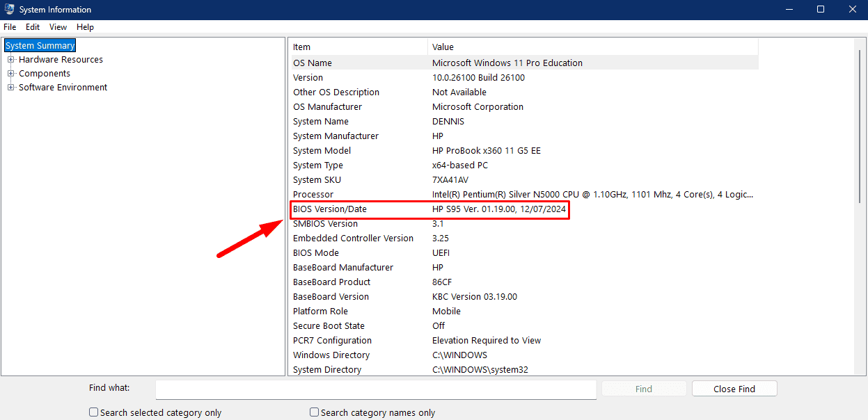Select System Summary in the tree
868x420 pixels.
click(x=40, y=46)
